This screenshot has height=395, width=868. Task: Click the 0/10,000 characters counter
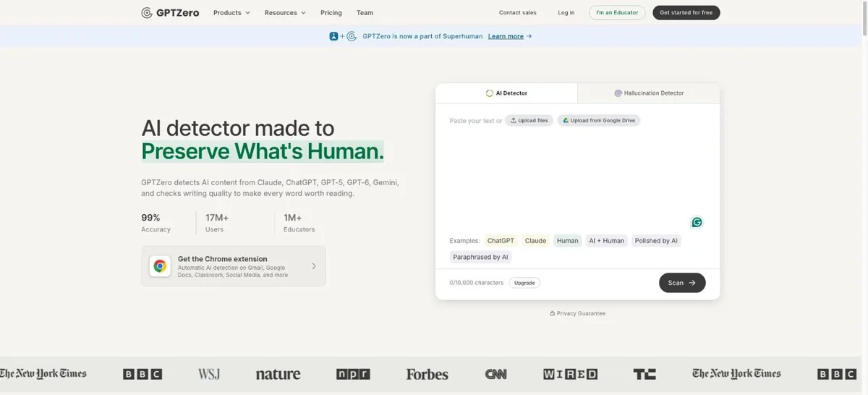pos(477,283)
